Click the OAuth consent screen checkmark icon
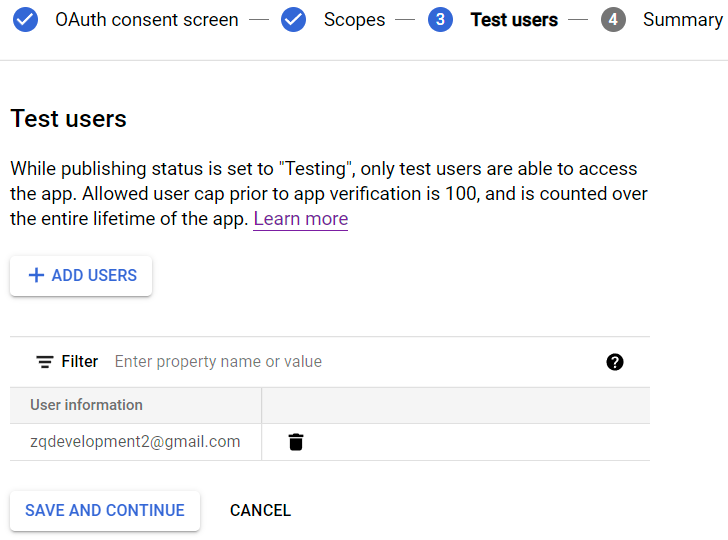Viewport: 728px width, 540px height. [26, 20]
